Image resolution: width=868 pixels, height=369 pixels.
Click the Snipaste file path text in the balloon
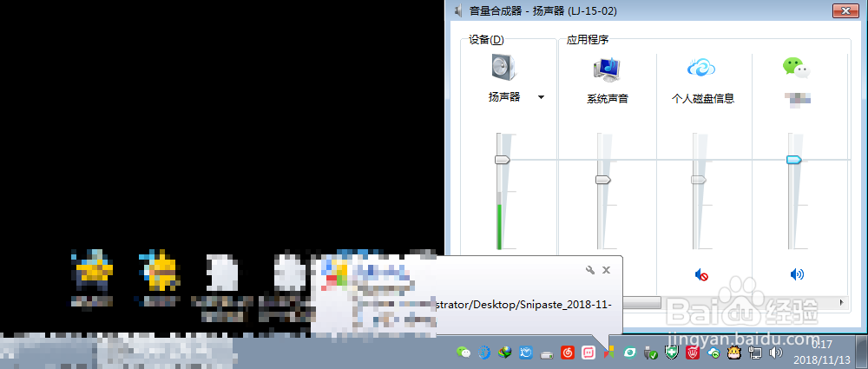click(x=524, y=306)
